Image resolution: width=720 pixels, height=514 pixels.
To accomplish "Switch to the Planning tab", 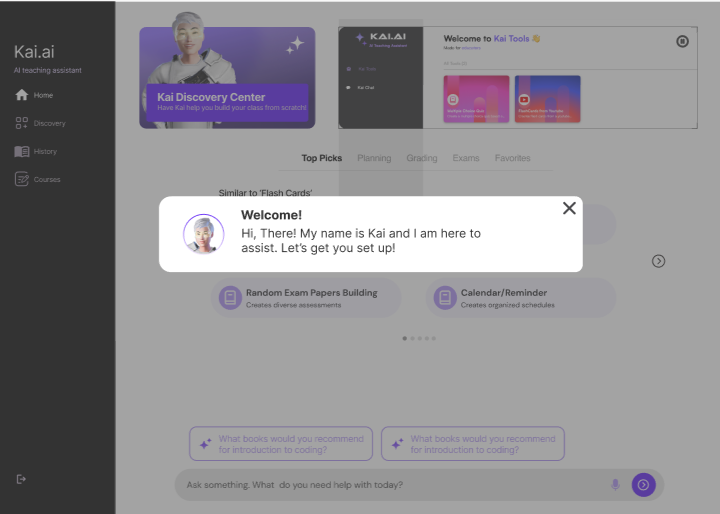I will (374, 158).
